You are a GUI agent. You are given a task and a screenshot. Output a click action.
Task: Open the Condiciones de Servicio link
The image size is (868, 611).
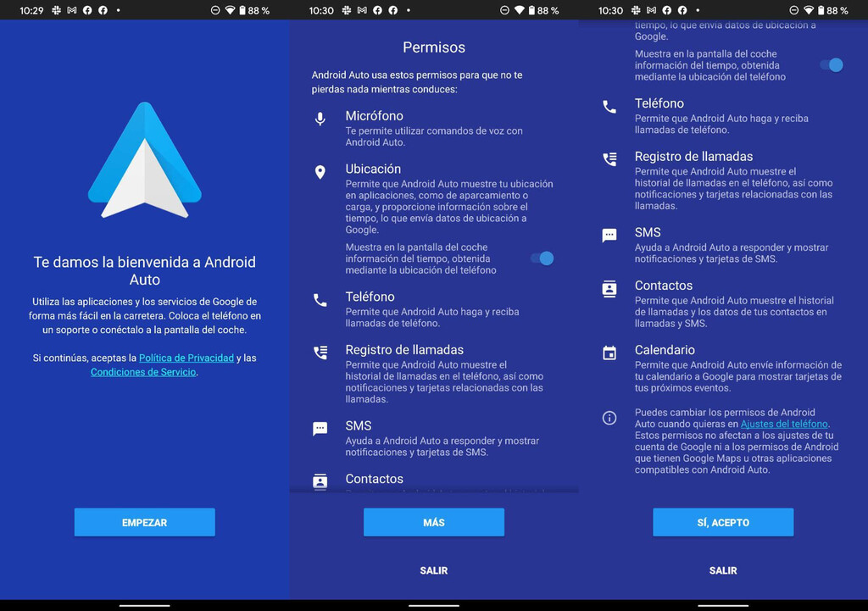pos(143,372)
